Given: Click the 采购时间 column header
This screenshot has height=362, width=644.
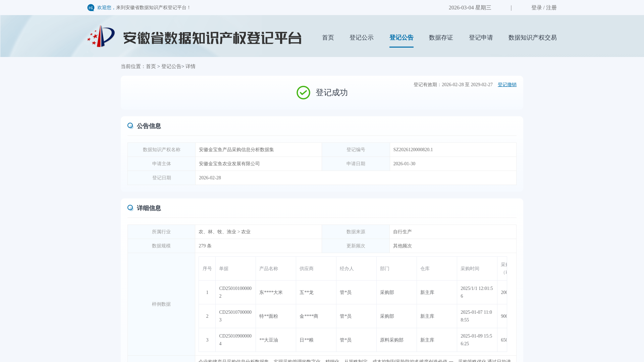Looking at the screenshot, I should pos(470,269).
